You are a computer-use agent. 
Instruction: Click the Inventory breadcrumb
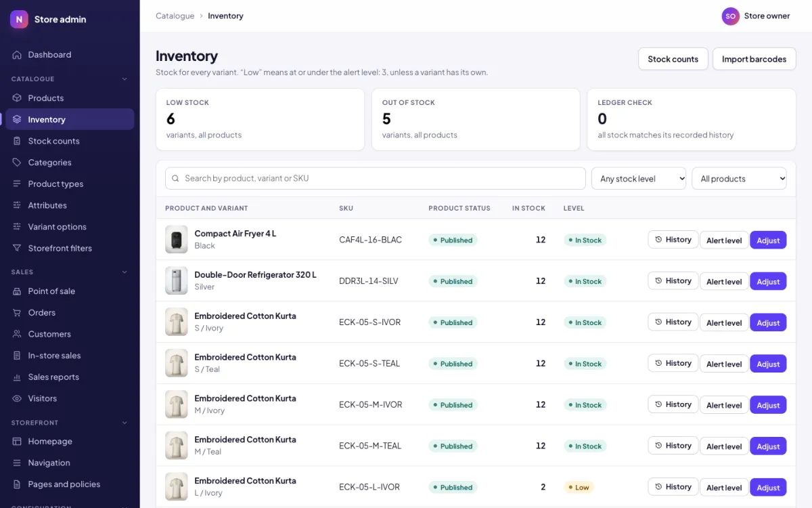pyautogui.click(x=225, y=16)
